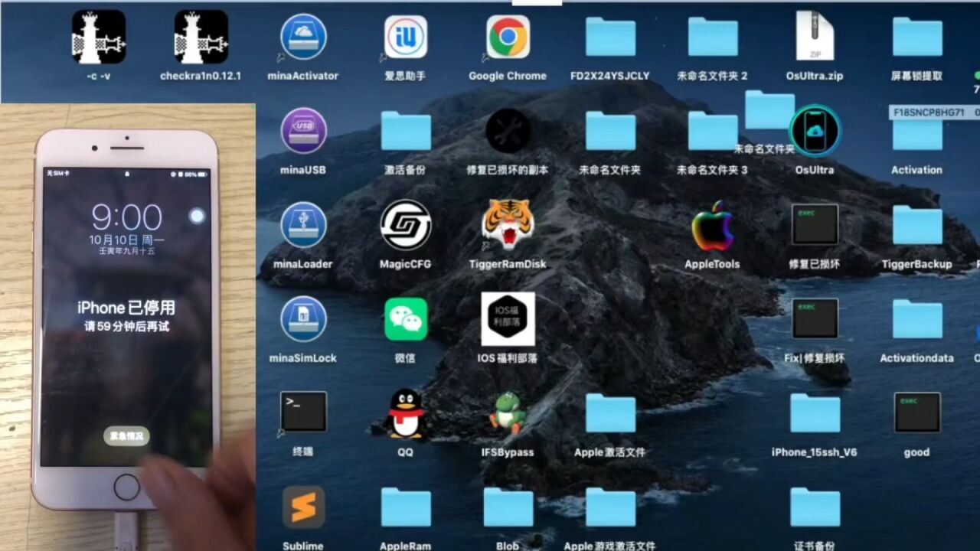The width and height of the screenshot is (980, 551).
Task: Tap 紧急情况 button on iPhone
Action: (126, 436)
